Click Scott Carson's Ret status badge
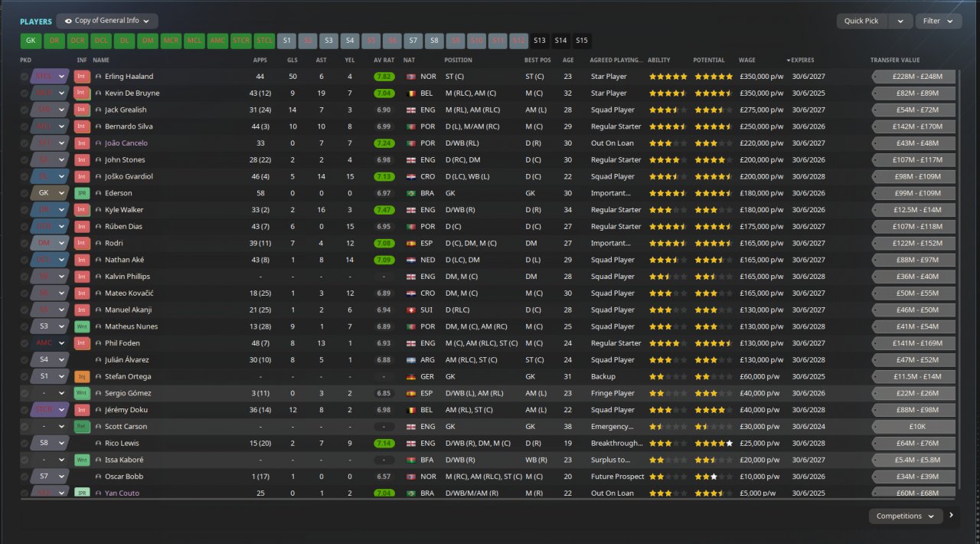 [x=82, y=427]
